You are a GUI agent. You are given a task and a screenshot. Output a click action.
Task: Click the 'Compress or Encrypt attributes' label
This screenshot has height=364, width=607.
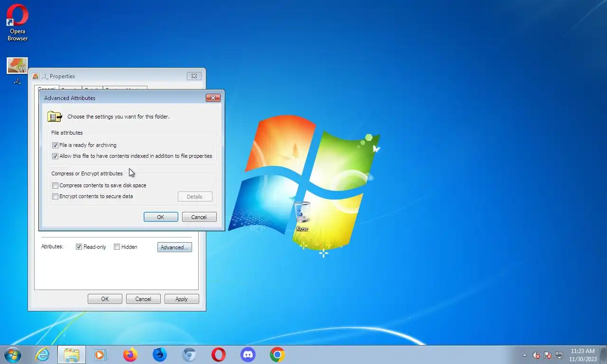pyautogui.click(x=87, y=173)
